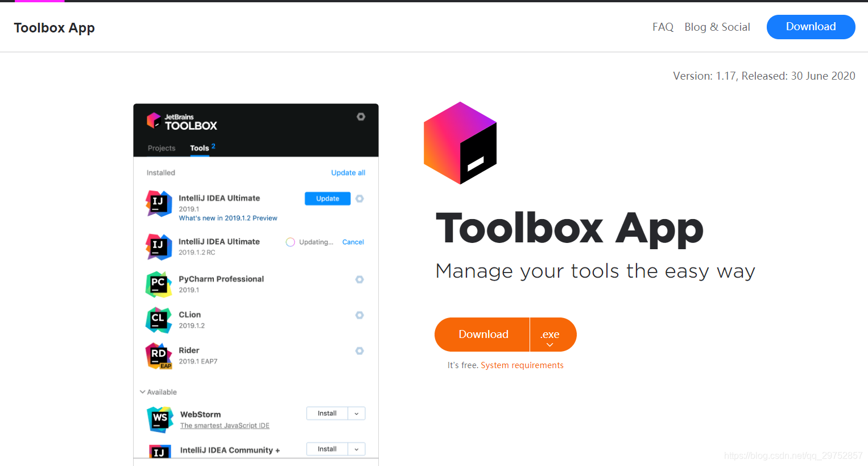Open Toolbox settings gear in dark header

[361, 117]
